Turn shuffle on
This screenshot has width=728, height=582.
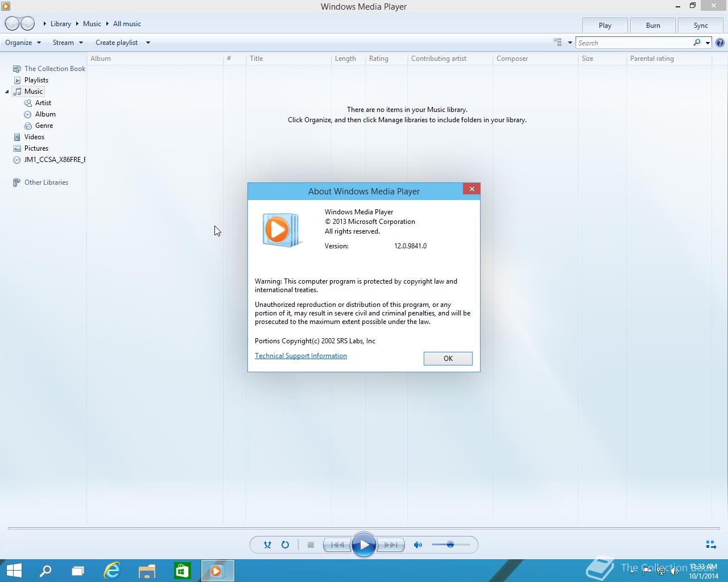pos(267,544)
